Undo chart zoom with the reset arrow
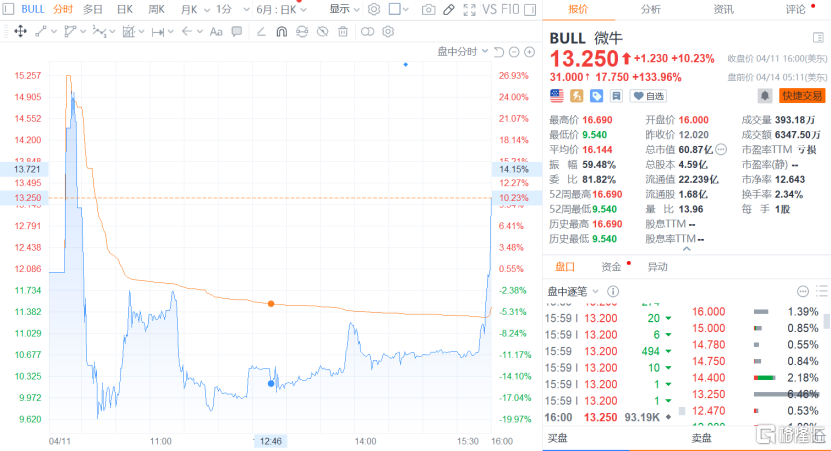Screen dimensions: 831x451 tap(499, 52)
